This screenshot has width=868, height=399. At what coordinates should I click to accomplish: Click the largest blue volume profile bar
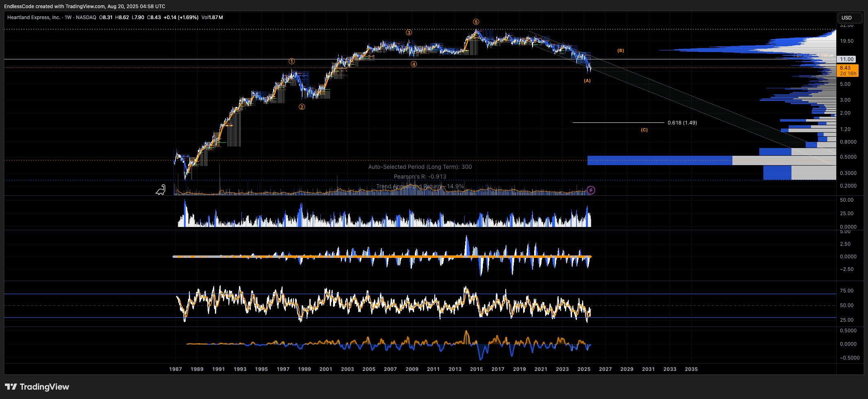point(660,160)
